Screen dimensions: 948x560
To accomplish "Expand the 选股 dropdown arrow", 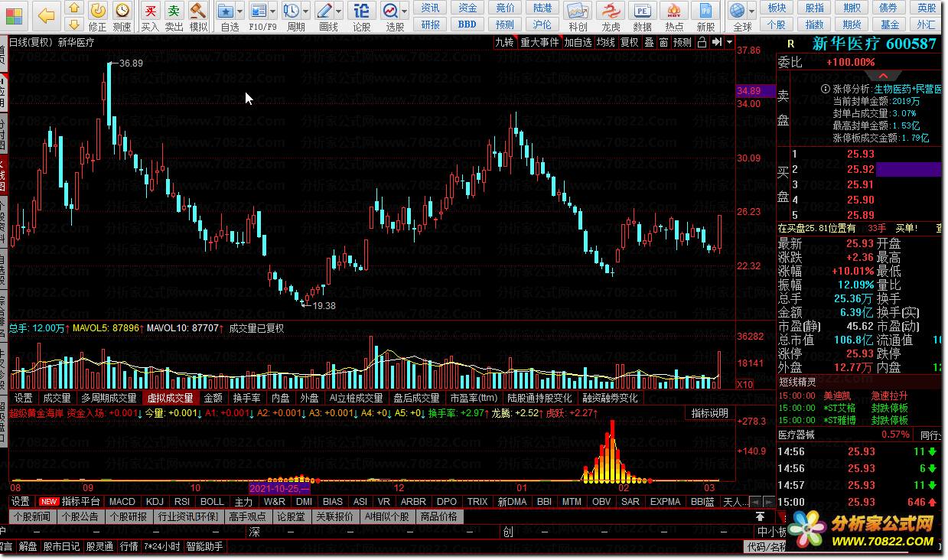I will [x=404, y=11].
